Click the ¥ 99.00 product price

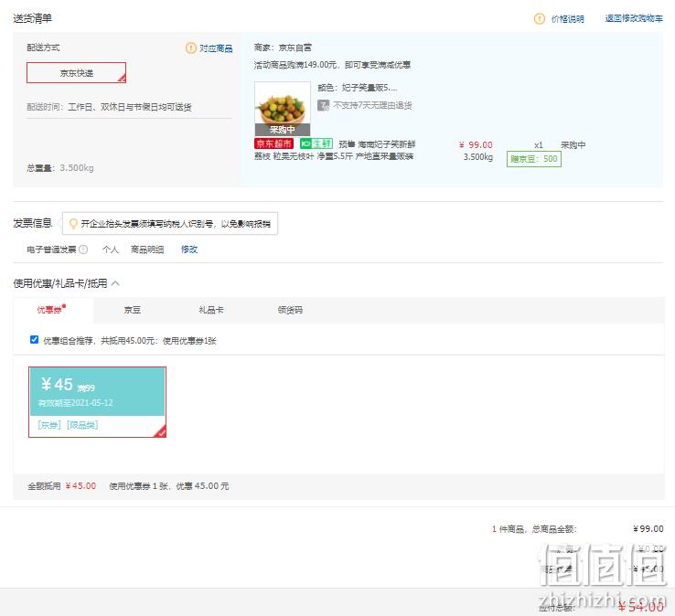[476, 144]
